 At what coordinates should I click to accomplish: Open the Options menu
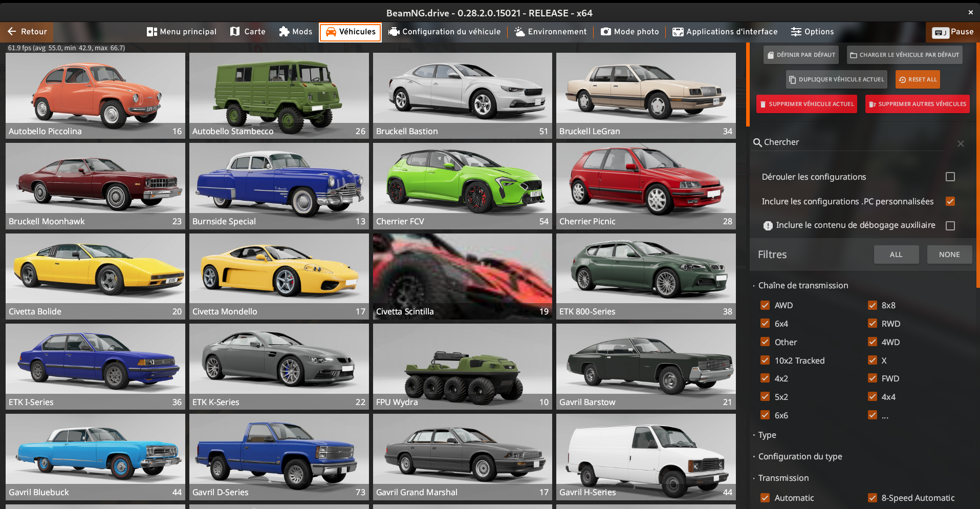[x=813, y=32]
